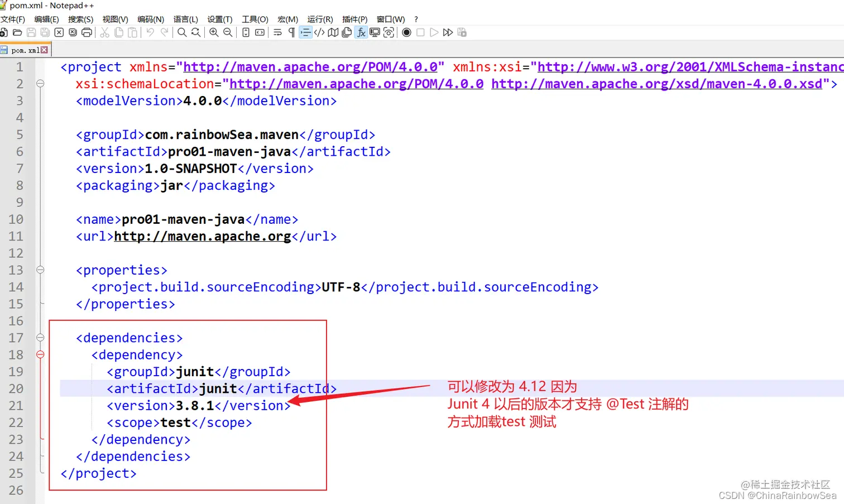
Task: Open the xmlns POM/4.0.0 link on line 1
Action: (x=310, y=67)
